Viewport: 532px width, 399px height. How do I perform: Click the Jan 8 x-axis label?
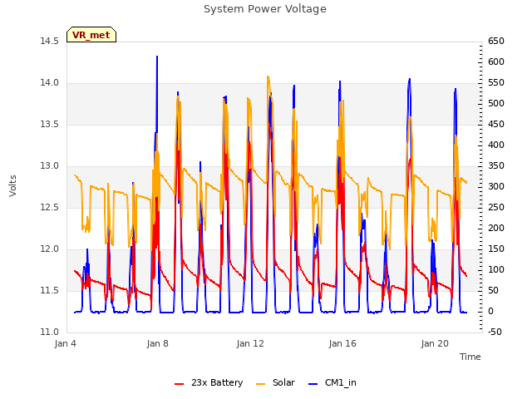(157, 343)
